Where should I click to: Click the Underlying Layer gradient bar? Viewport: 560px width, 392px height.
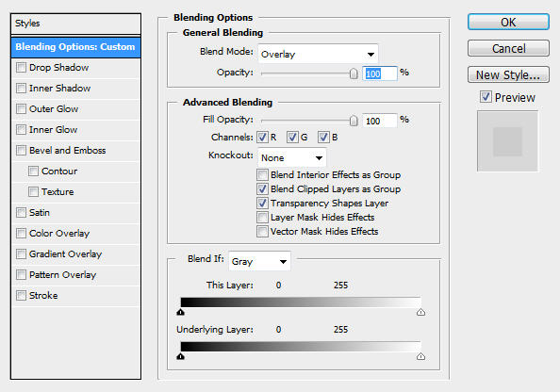pos(301,347)
